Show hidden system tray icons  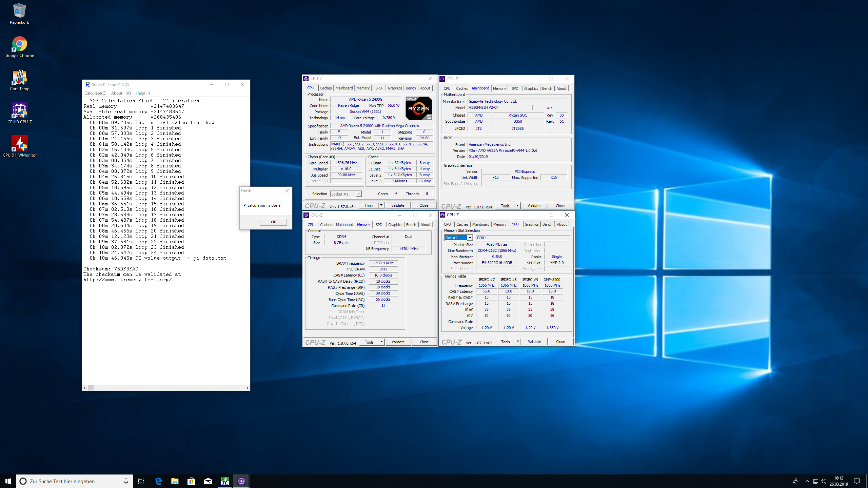[x=807, y=481]
